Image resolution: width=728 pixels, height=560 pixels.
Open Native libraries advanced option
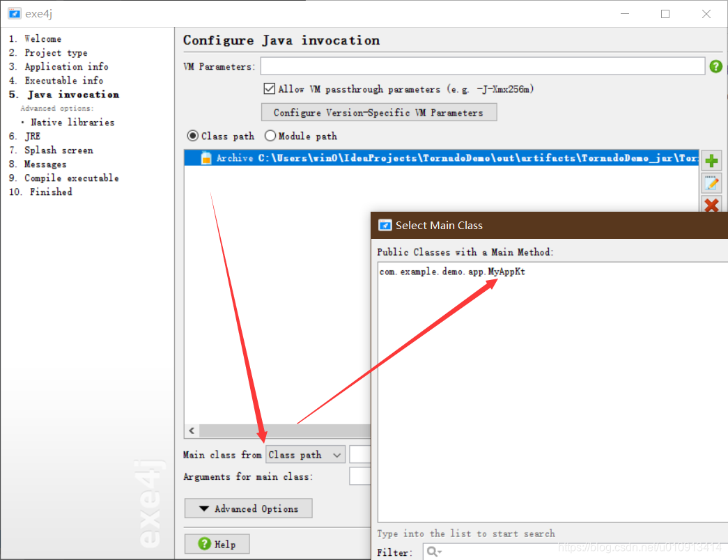coord(72,122)
